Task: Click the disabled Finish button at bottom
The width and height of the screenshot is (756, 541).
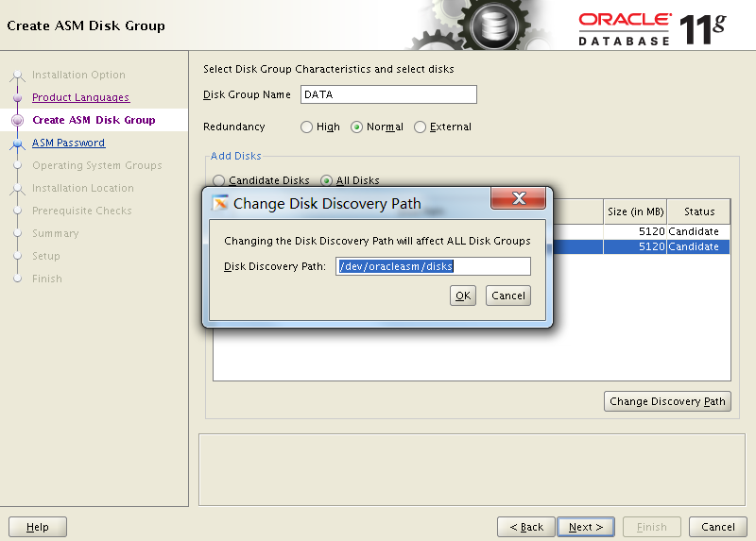Action: tap(652, 527)
